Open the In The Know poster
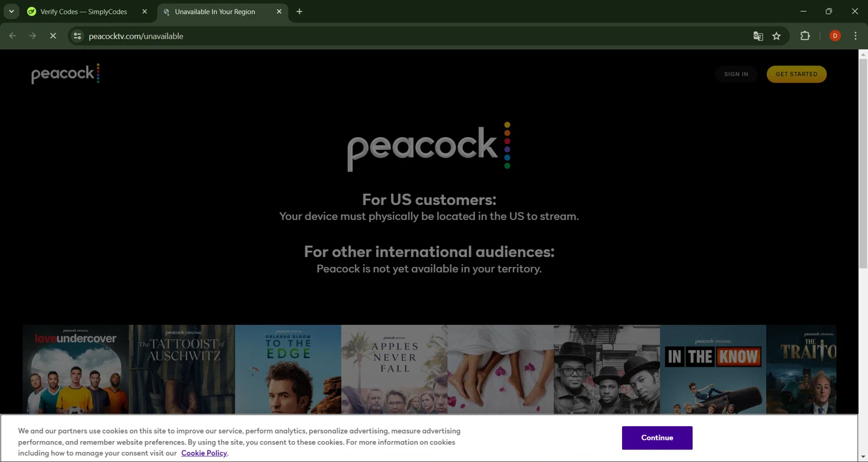868x462 pixels. [x=713, y=369]
